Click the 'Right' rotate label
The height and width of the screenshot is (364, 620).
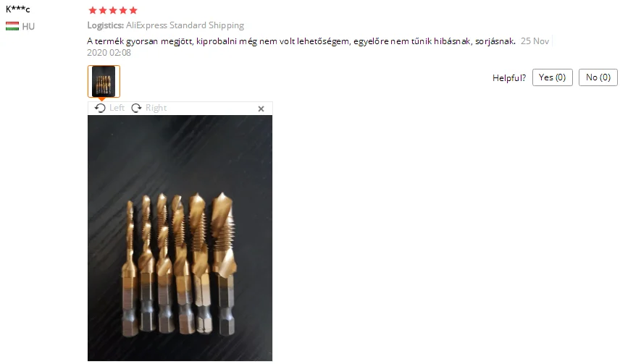click(156, 108)
